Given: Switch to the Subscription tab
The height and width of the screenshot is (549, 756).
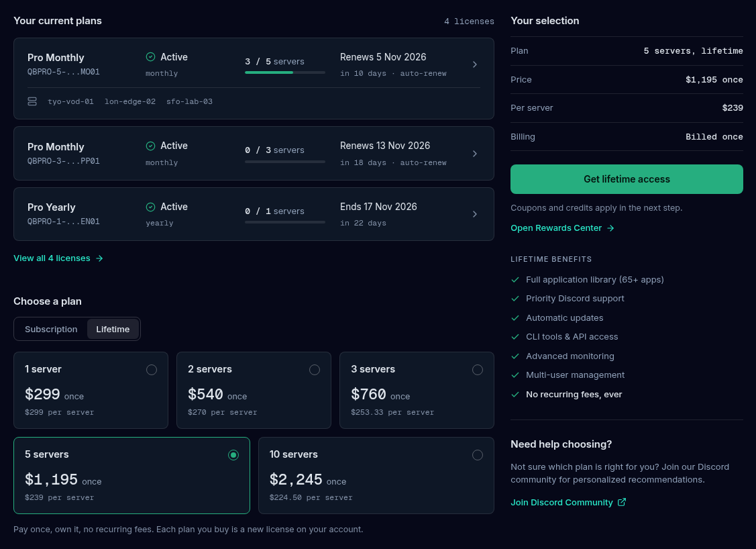Looking at the screenshot, I should (51, 329).
